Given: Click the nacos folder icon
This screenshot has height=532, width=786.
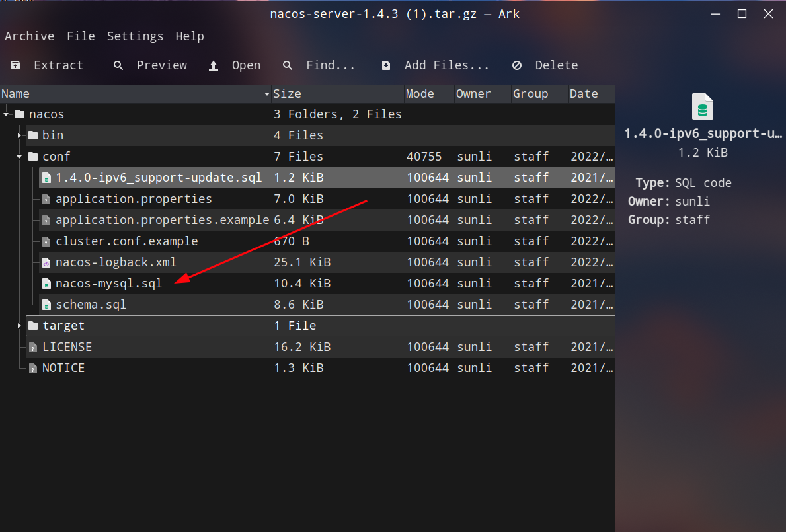Looking at the screenshot, I should click(x=20, y=114).
